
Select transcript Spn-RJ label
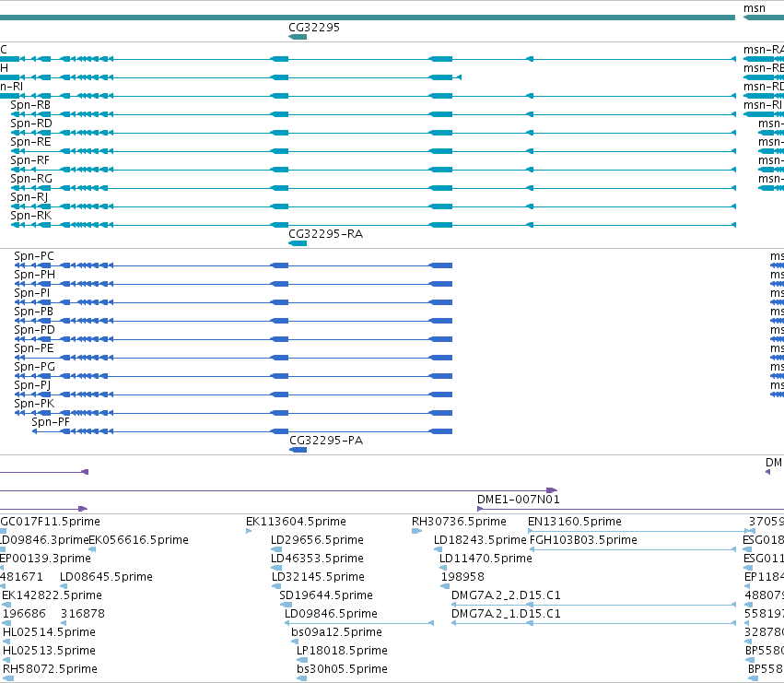click(x=29, y=197)
